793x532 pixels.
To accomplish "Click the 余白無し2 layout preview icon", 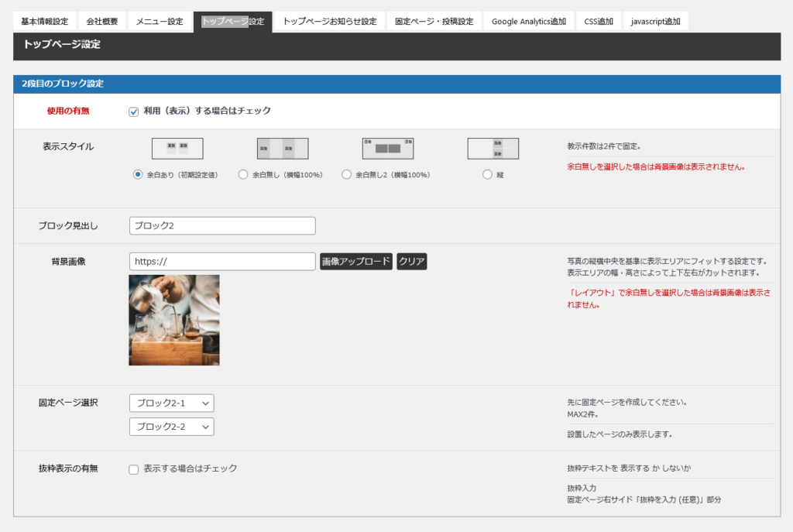I will point(388,148).
